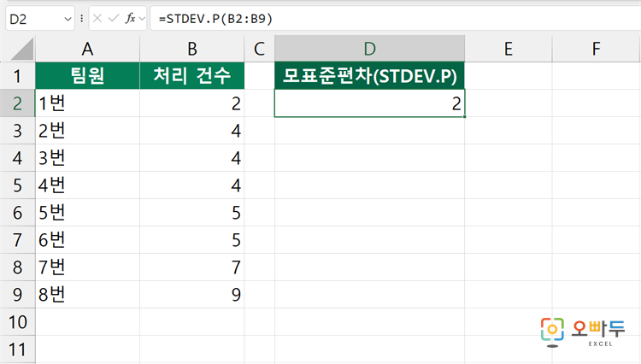The width and height of the screenshot is (641, 364).
Task: Select column D header
Action: click(x=369, y=49)
